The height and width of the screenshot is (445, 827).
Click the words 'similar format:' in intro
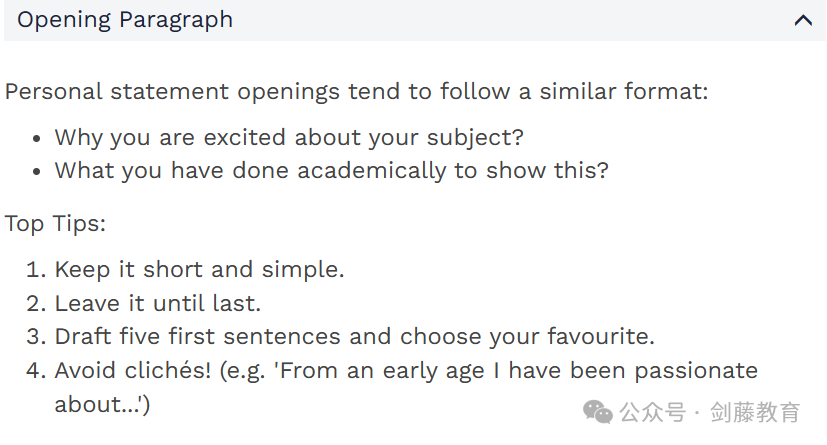coord(623,91)
